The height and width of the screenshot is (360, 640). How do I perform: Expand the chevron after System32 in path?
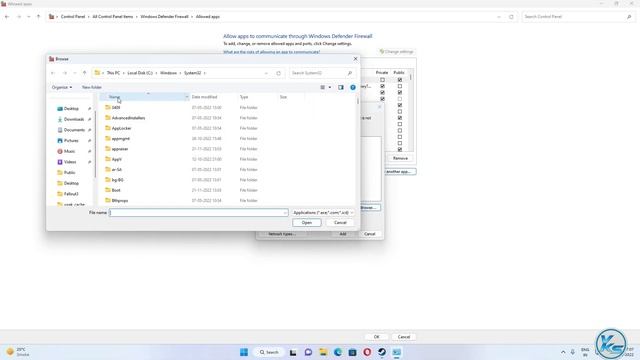click(205, 73)
